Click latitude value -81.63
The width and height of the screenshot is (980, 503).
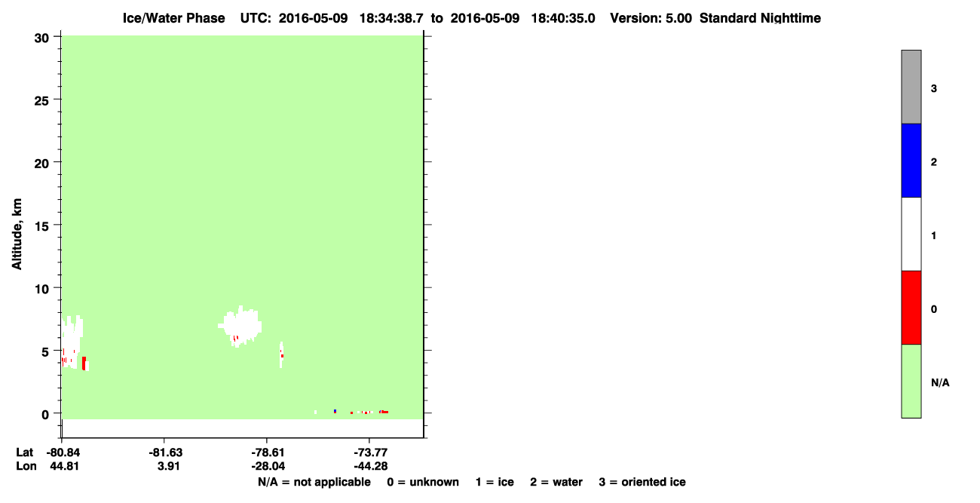[164, 452]
